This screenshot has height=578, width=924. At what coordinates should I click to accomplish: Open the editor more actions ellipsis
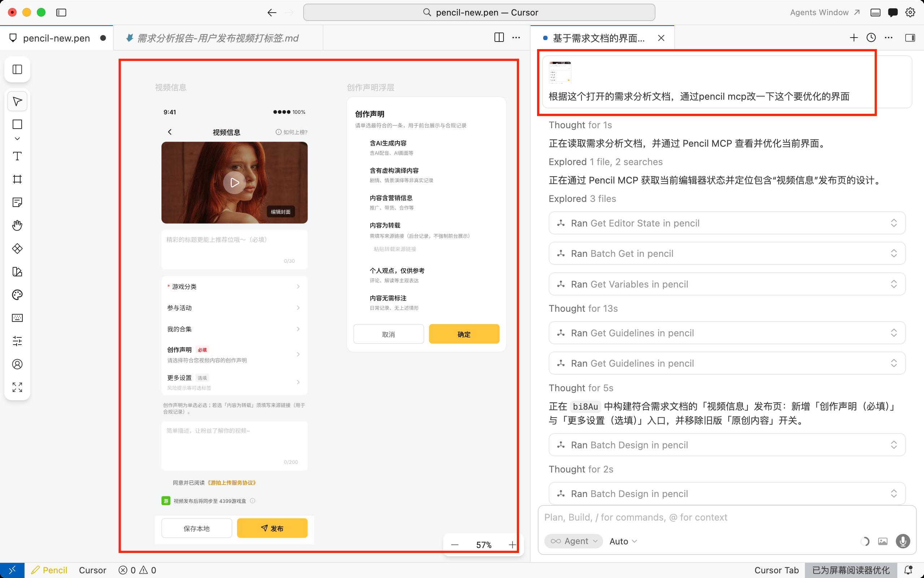coord(516,38)
